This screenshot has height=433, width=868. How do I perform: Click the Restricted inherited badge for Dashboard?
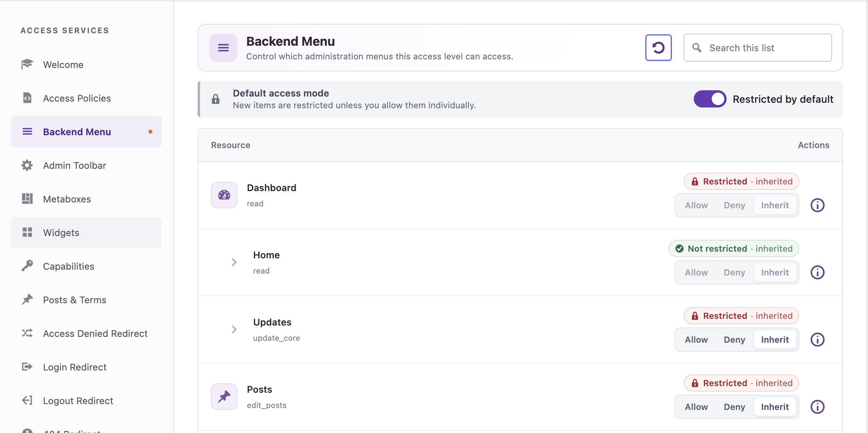pos(741,181)
